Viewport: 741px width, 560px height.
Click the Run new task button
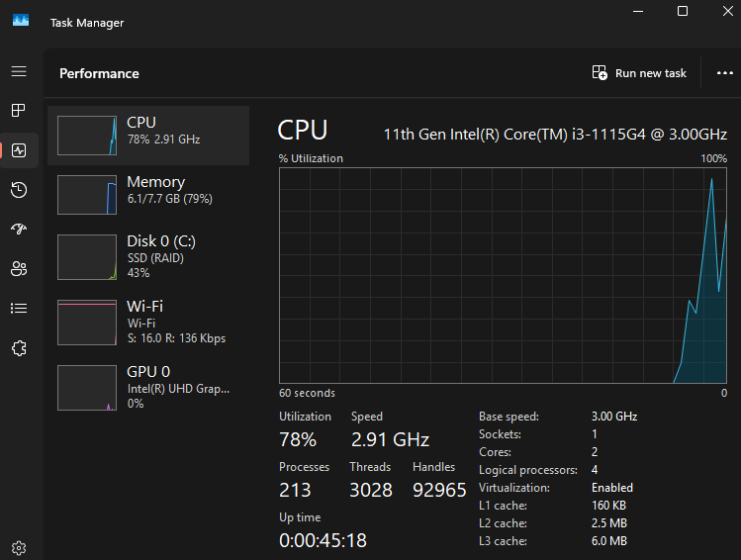(639, 73)
